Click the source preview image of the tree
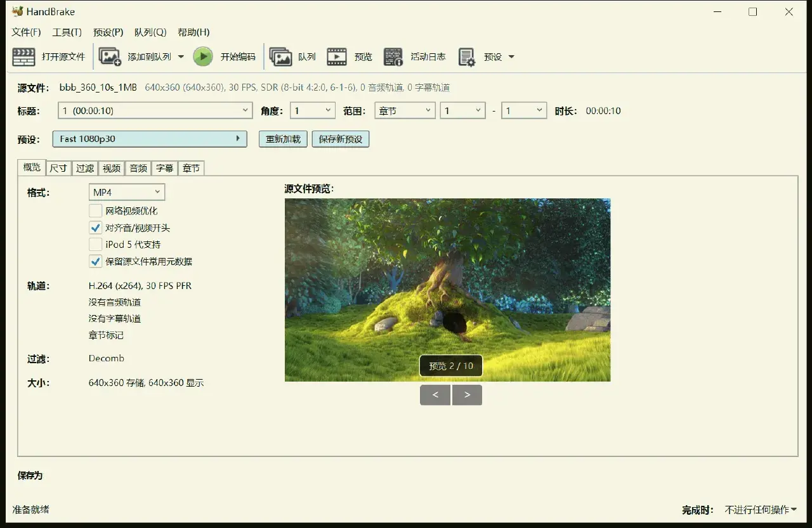The width and height of the screenshot is (812, 528). click(448, 290)
